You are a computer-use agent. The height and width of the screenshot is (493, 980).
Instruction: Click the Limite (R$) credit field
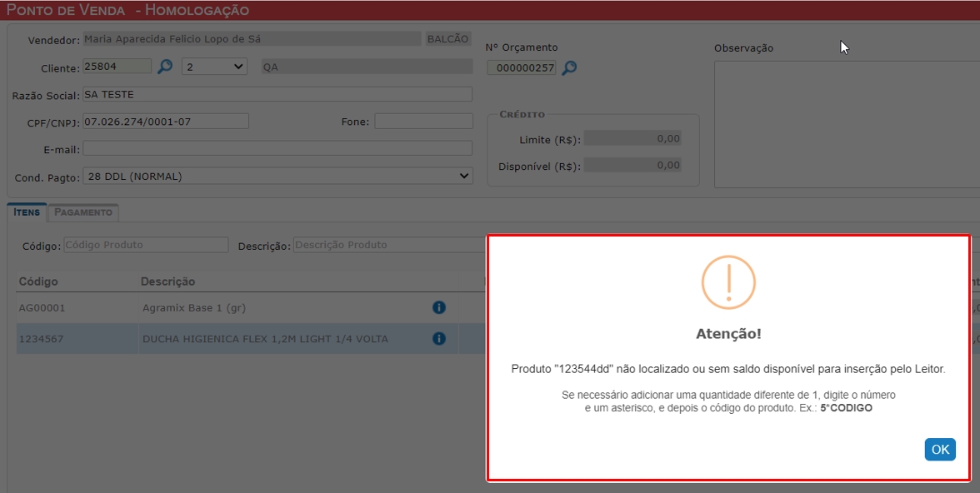tap(632, 139)
